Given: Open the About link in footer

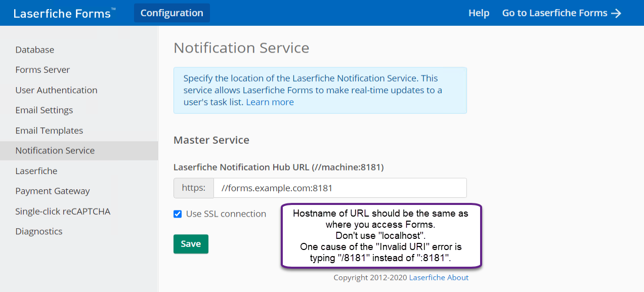Looking at the screenshot, I should coord(457,277).
